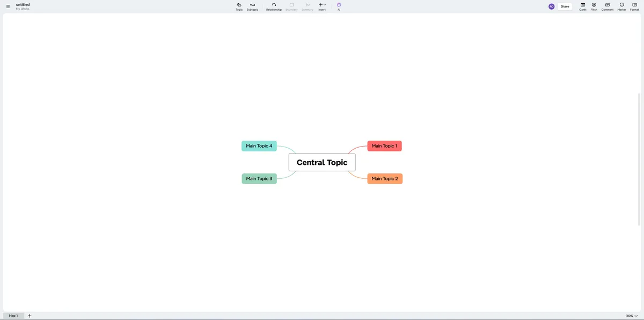
Task: Add a new Topic from toolbar
Action: pyautogui.click(x=239, y=6)
